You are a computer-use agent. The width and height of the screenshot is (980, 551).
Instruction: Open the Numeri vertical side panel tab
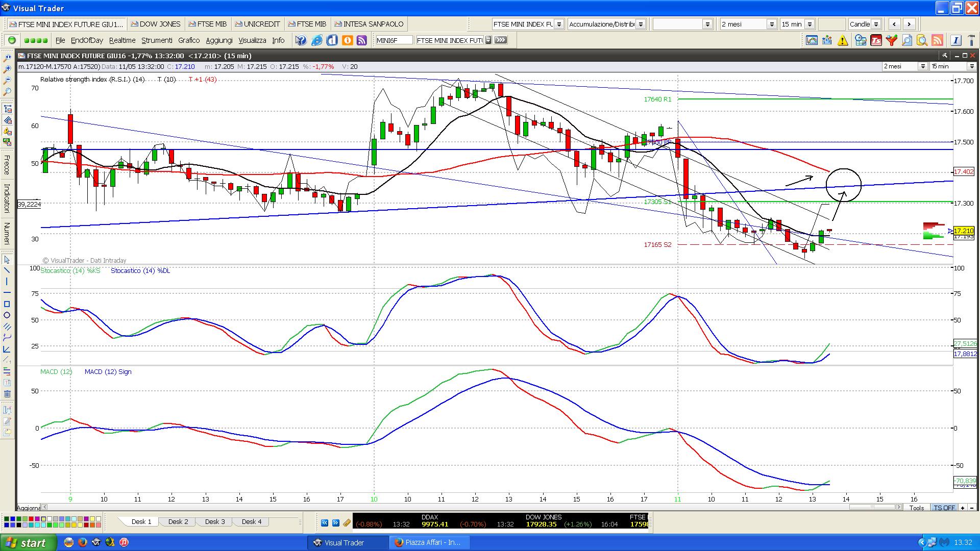[7, 233]
